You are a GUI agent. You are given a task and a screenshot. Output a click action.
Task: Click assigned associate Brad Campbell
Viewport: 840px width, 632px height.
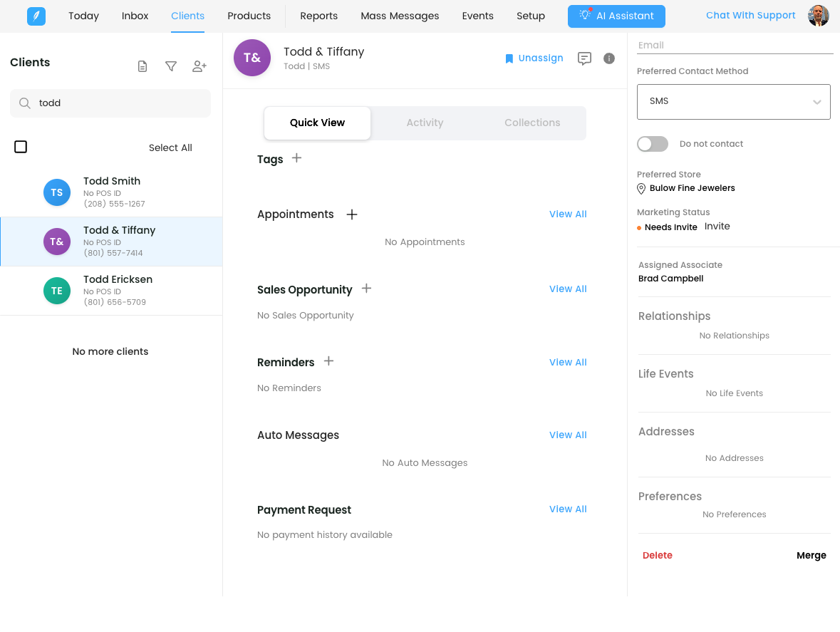(x=670, y=279)
